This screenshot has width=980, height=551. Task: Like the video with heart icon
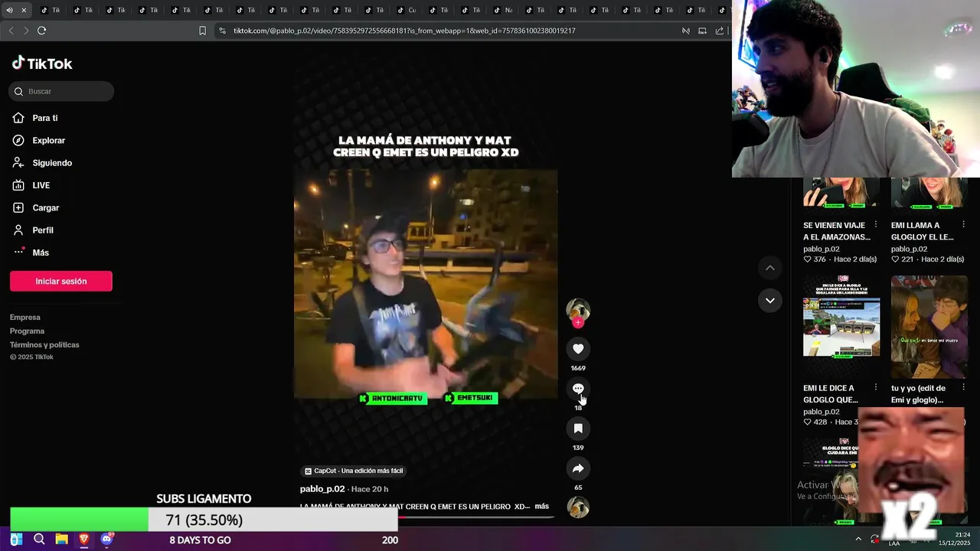pyautogui.click(x=578, y=349)
